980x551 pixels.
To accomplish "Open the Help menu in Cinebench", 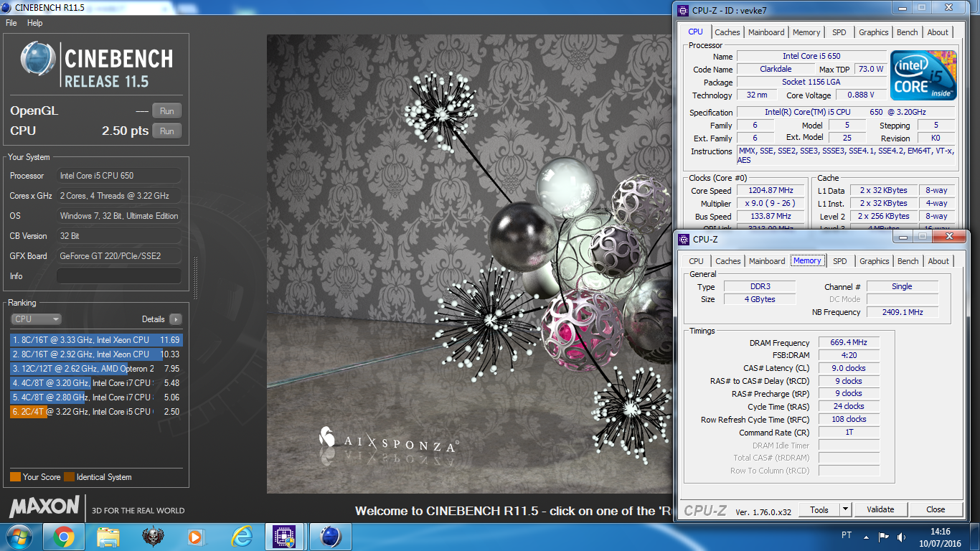I will (35, 23).
